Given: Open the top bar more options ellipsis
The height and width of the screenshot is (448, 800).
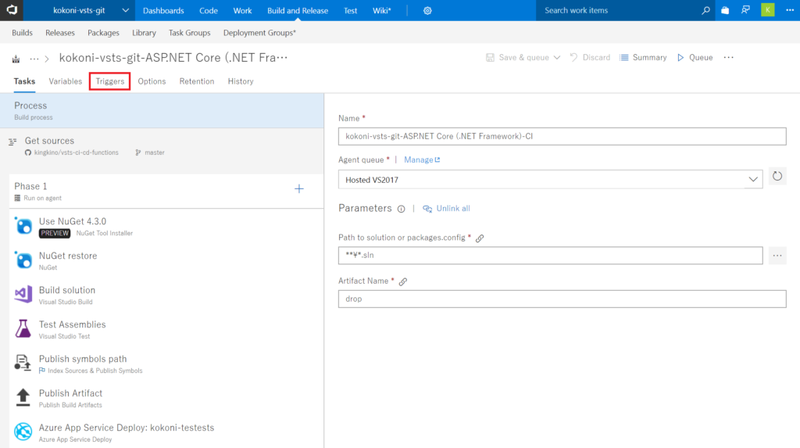Looking at the screenshot, I should tap(790, 10).
